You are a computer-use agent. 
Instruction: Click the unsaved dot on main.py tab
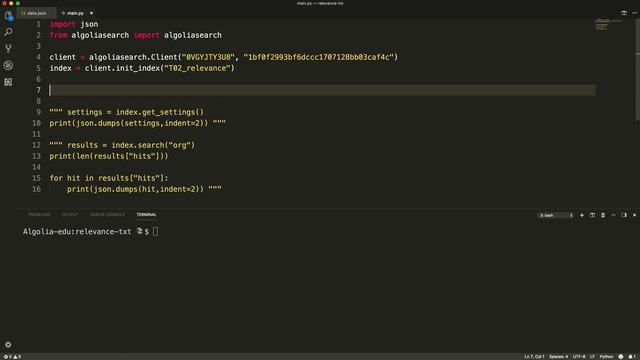[91, 13]
